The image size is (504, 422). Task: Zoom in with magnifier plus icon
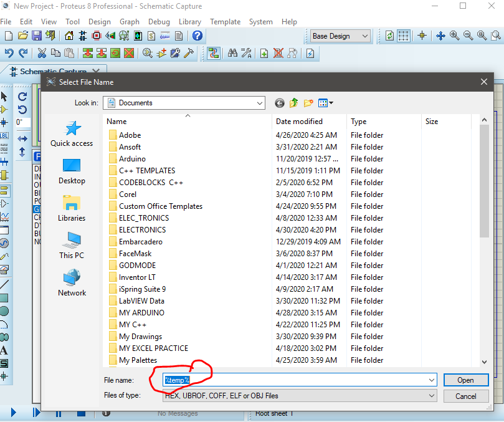tap(454, 36)
